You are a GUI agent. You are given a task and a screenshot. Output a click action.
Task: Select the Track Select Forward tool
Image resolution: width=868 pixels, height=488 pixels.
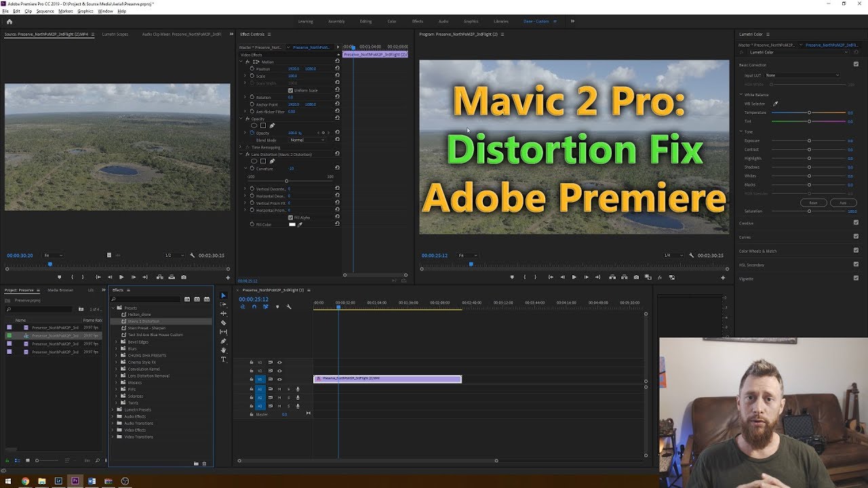coord(224,305)
